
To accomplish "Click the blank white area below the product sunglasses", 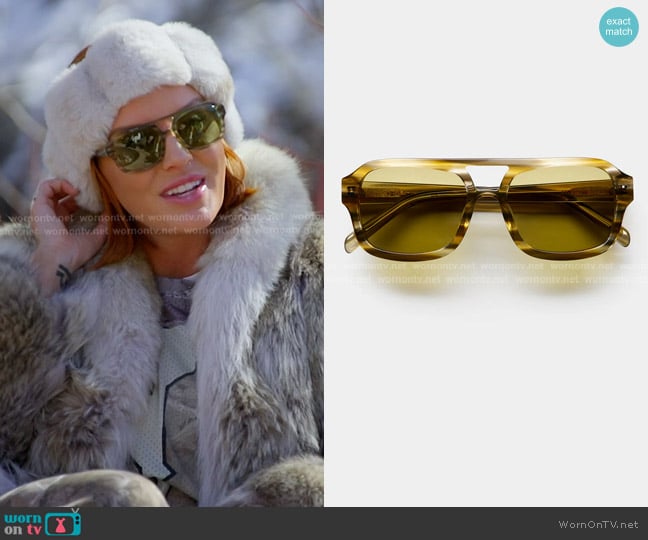I will click(486, 400).
